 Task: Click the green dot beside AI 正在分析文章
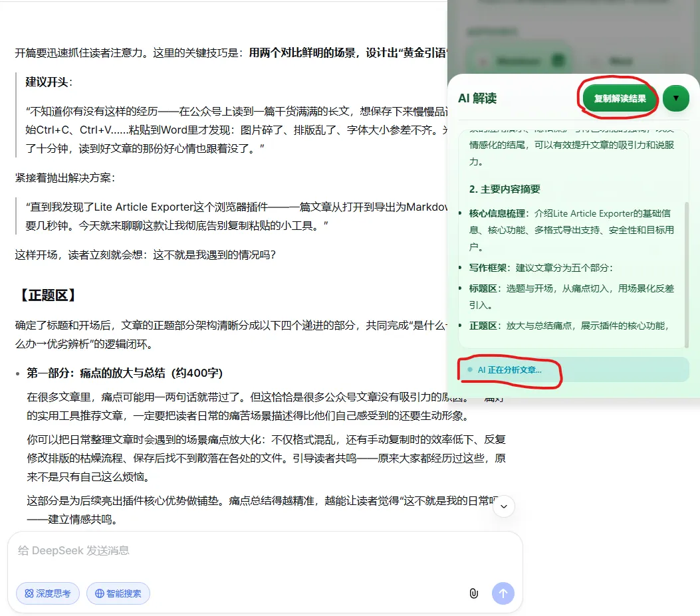pyautogui.click(x=469, y=369)
